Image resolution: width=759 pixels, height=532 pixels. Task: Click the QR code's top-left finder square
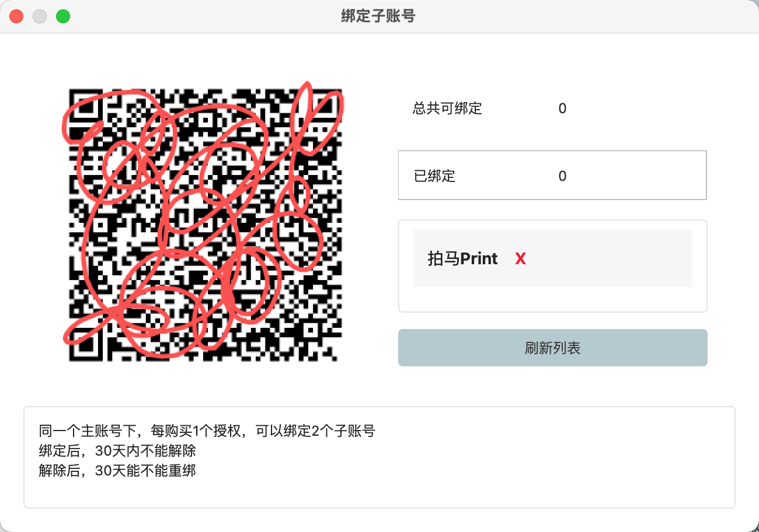point(88,108)
